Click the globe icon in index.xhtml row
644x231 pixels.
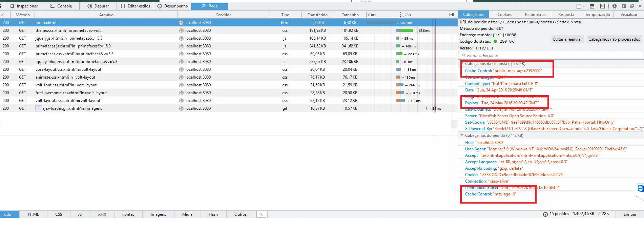[x=181, y=23]
